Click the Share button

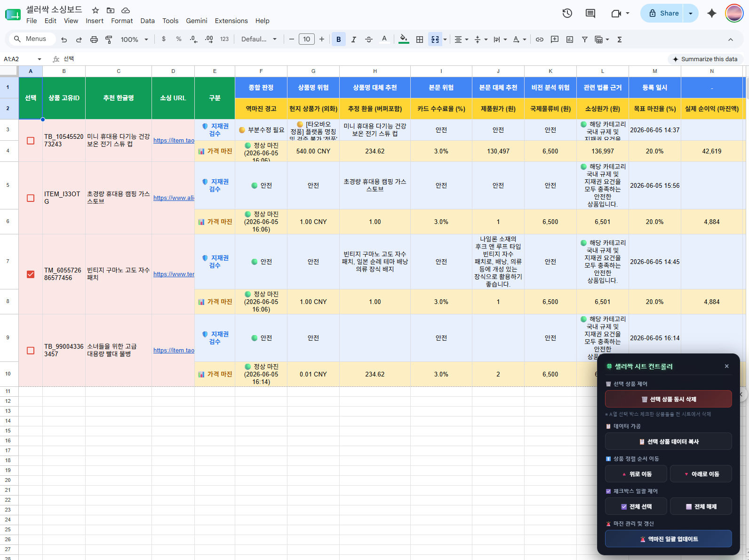tap(663, 13)
